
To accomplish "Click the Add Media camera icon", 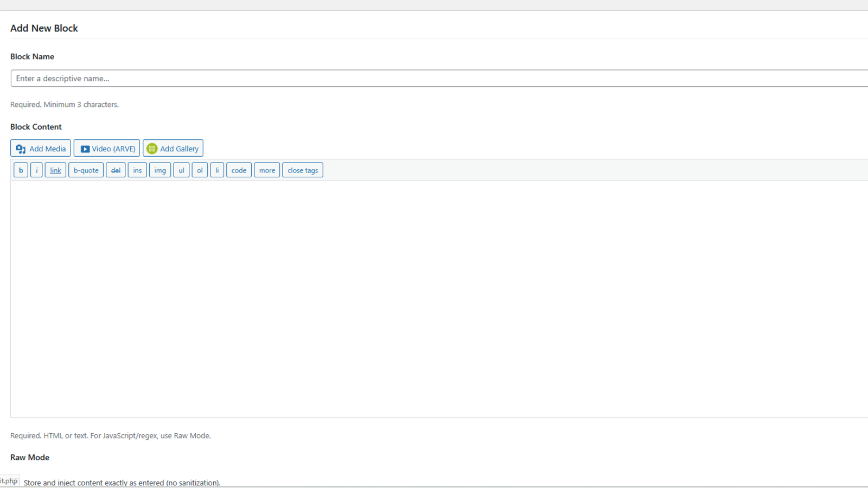I will pyautogui.click(x=21, y=149).
